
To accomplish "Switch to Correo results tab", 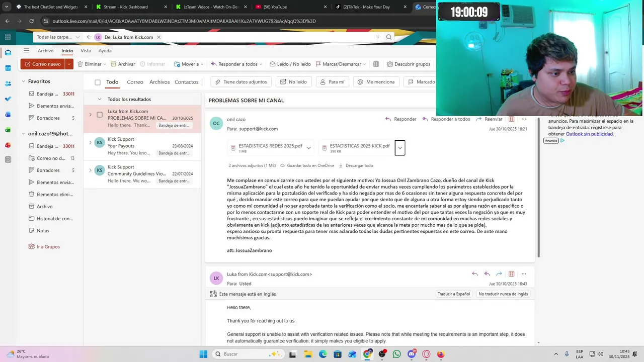I will (x=135, y=82).
